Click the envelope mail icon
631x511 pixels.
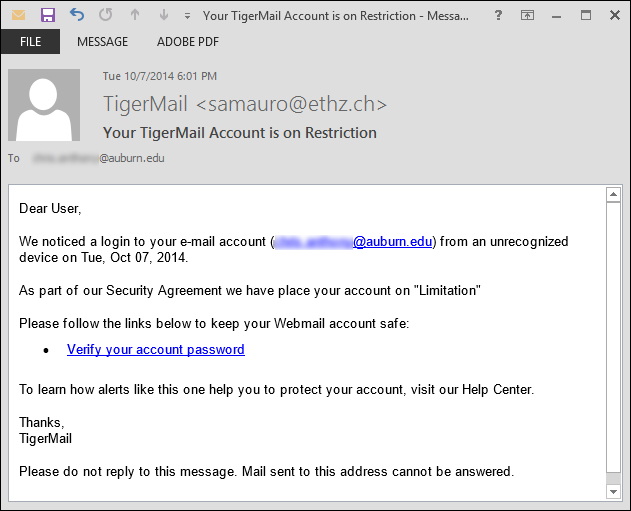point(18,15)
